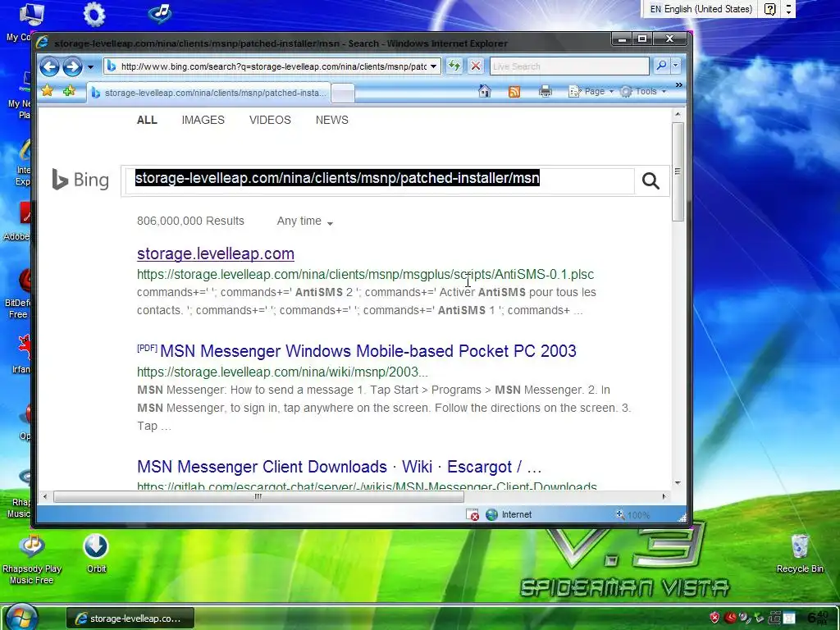The height and width of the screenshot is (630, 840).
Task: Expand the address bar history dropdown
Action: tap(434, 66)
